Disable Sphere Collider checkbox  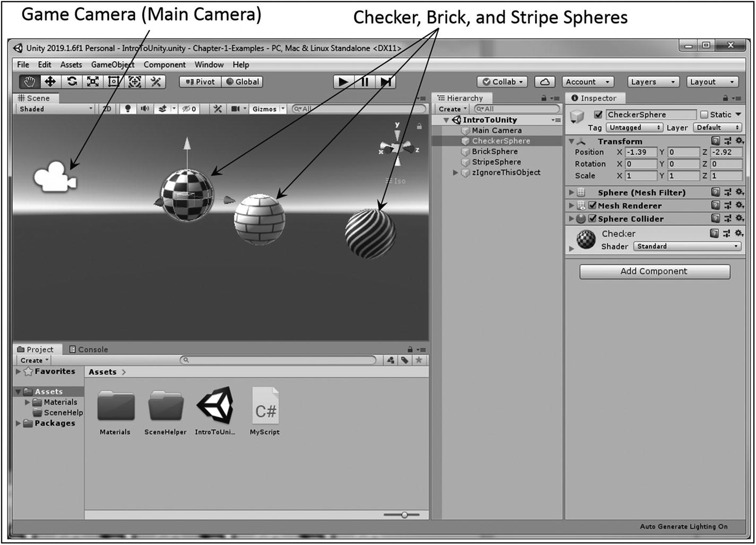point(593,219)
